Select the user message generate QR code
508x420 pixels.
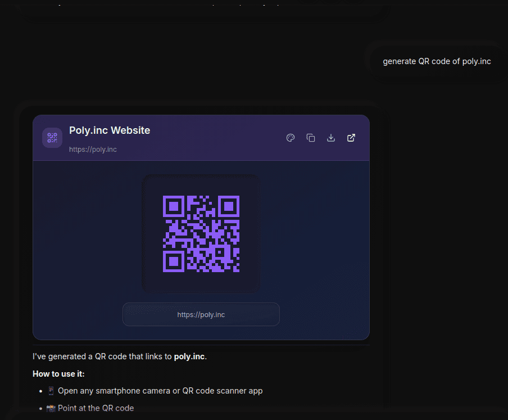(x=437, y=61)
